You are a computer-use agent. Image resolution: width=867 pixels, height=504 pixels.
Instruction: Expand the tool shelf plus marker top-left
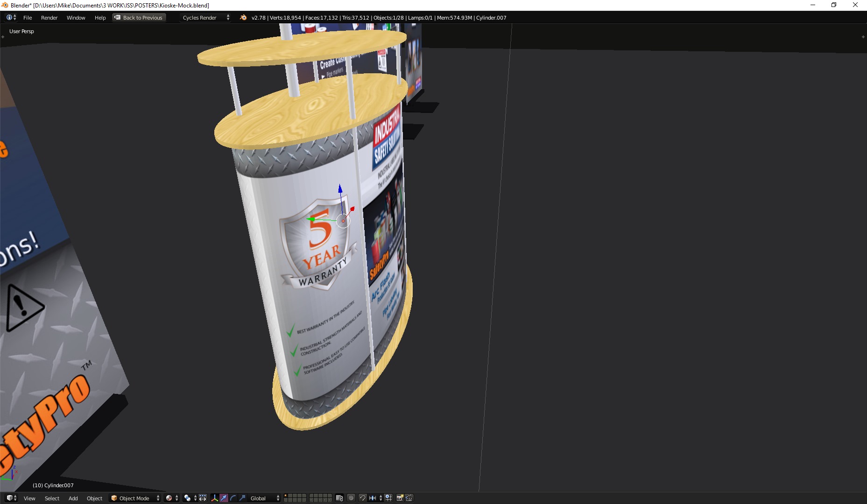(2, 37)
